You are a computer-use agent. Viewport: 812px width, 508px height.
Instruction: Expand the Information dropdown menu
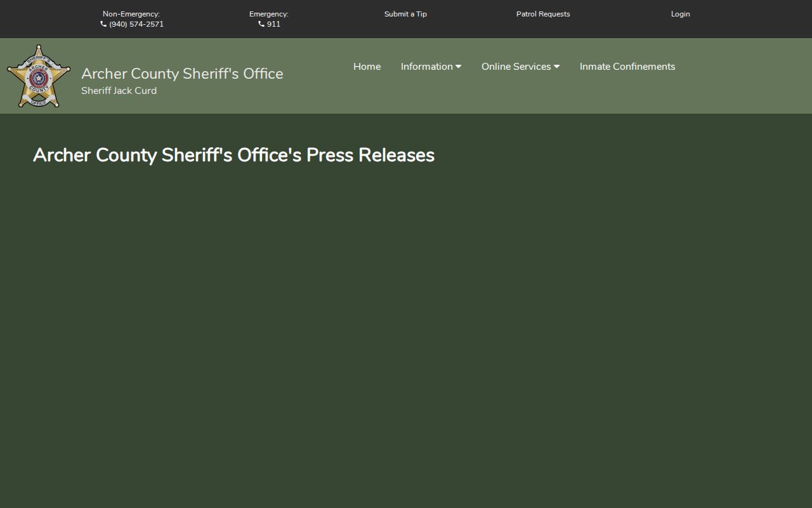[x=431, y=67]
